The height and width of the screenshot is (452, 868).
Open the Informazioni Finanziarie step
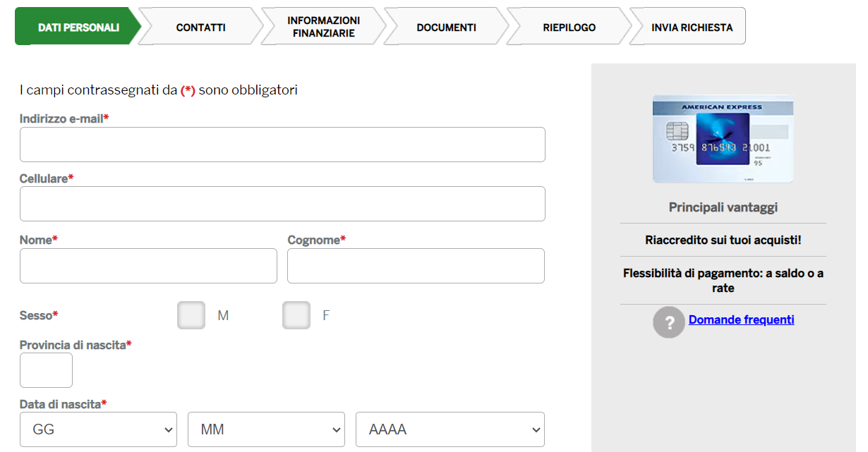[x=323, y=28]
